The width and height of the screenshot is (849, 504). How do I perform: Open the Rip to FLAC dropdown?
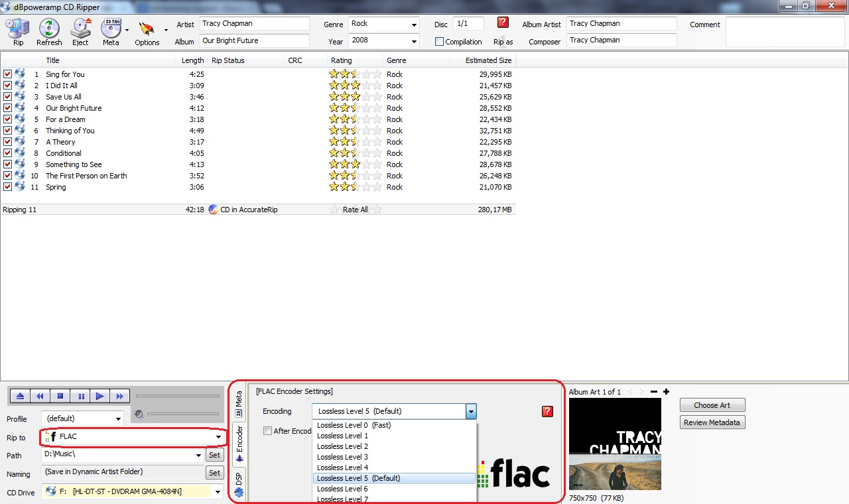pos(218,437)
